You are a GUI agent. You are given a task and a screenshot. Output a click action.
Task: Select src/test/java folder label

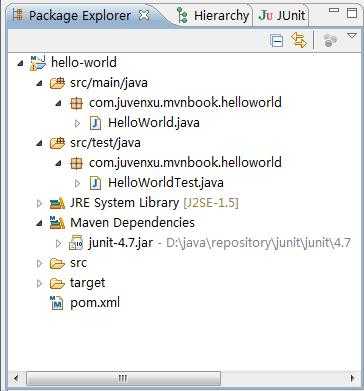(x=105, y=143)
